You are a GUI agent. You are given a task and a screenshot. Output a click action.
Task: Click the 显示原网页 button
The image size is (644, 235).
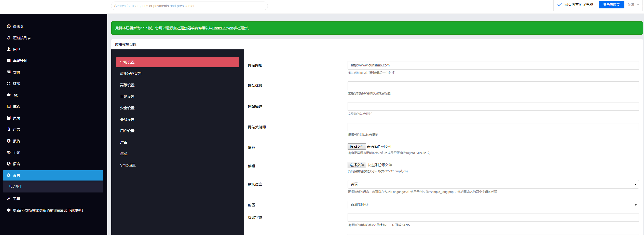pyautogui.click(x=611, y=5)
